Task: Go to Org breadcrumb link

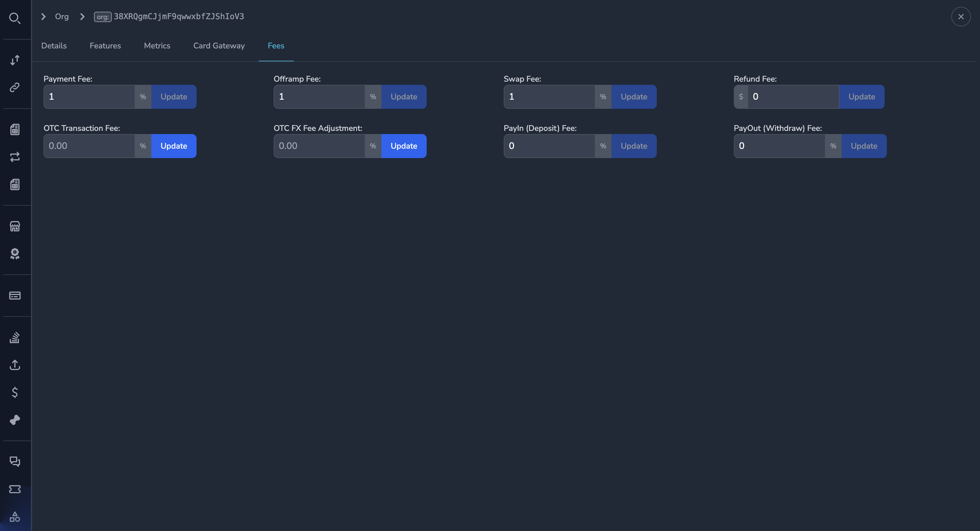Action: (x=62, y=16)
